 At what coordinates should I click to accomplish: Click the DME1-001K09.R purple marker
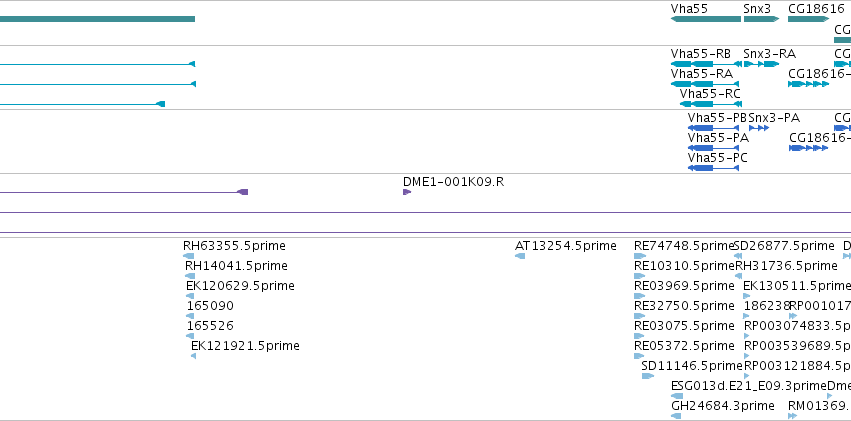click(407, 192)
